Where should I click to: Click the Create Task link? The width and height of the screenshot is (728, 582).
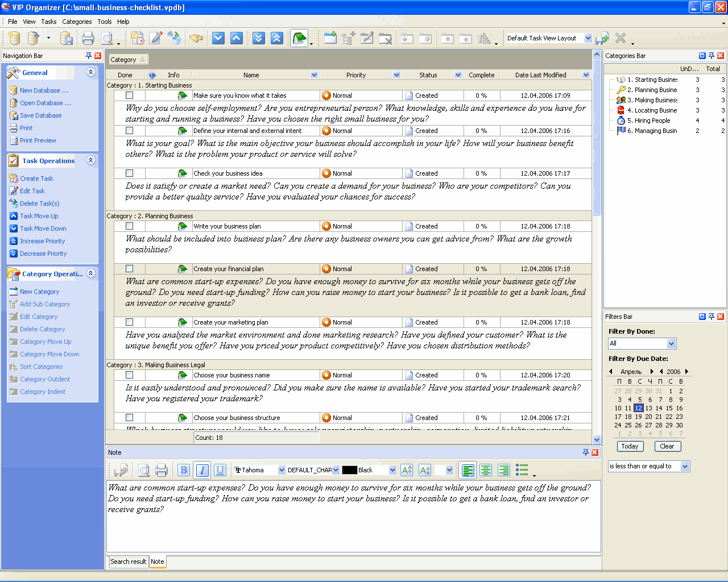[x=36, y=178]
